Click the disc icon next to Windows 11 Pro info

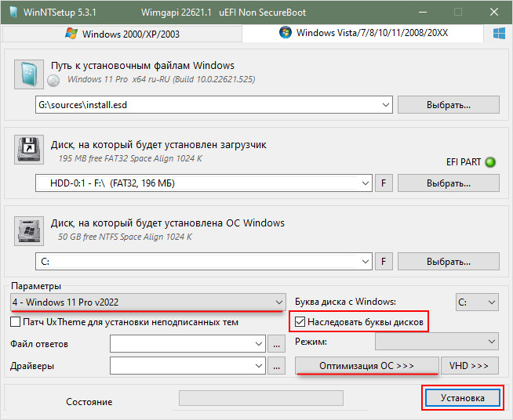[x=53, y=81]
